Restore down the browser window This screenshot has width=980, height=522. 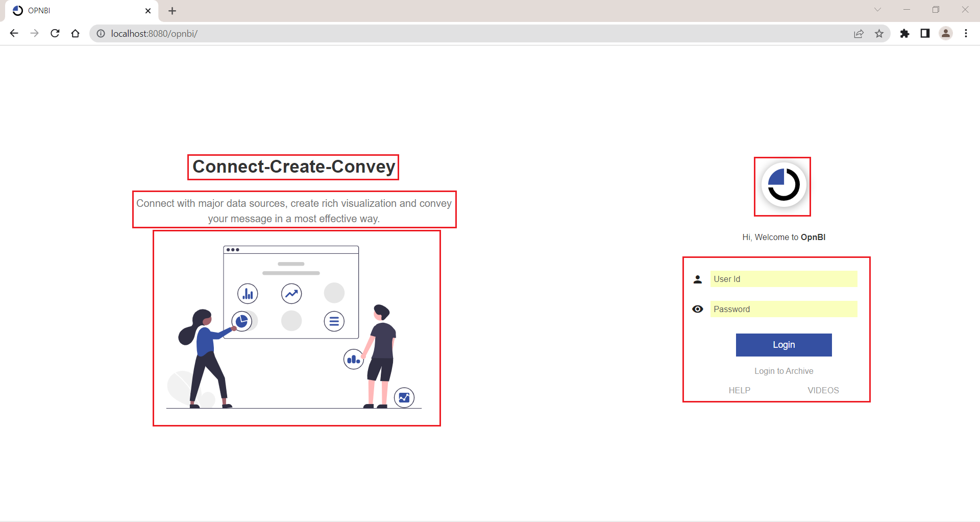point(936,10)
